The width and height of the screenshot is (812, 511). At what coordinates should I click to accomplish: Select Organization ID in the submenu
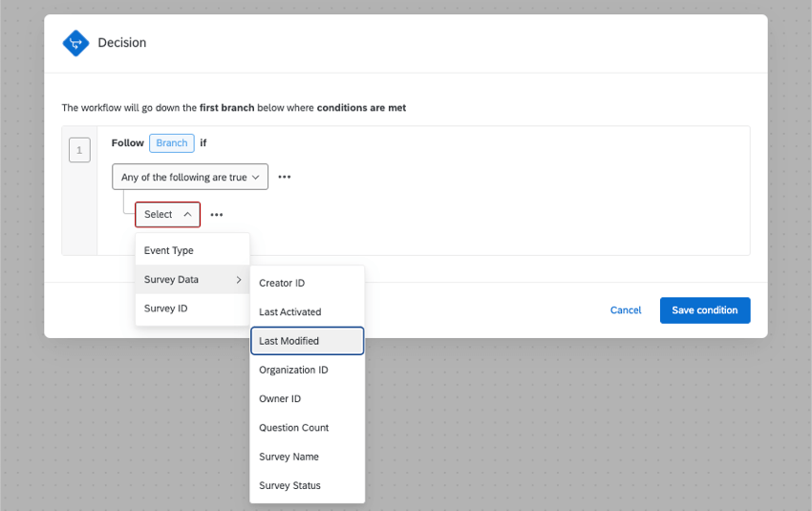[293, 370]
